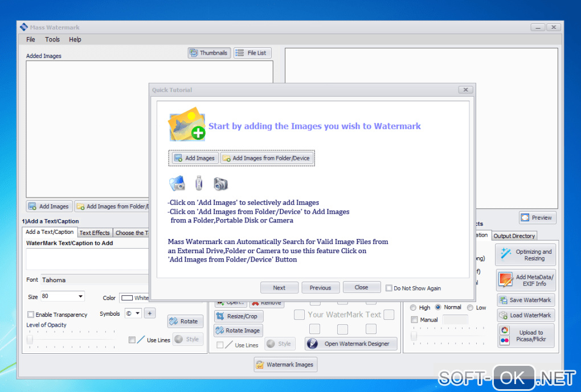Image resolution: width=581 pixels, height=392 pixels.
Task: Click Next in the Quick Tutorial
Action: (x=279, y=288)
